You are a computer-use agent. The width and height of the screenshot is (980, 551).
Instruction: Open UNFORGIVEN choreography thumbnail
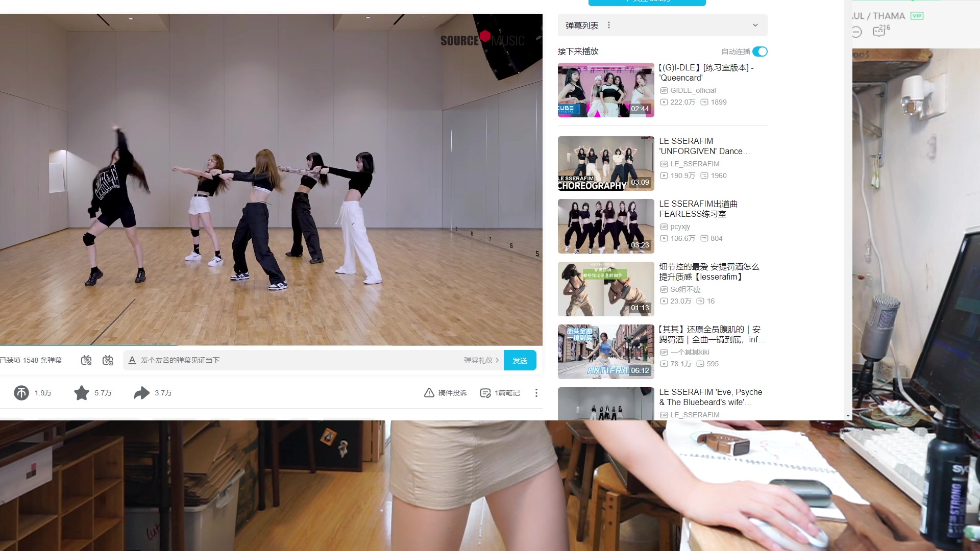tap(606, 163)
